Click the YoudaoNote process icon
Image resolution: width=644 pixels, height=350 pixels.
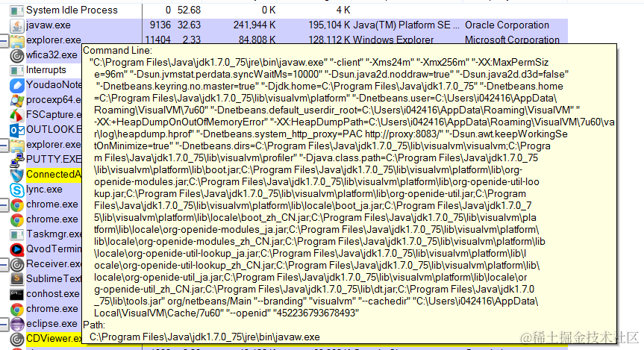pyautogui.click(x=17, y=85)
